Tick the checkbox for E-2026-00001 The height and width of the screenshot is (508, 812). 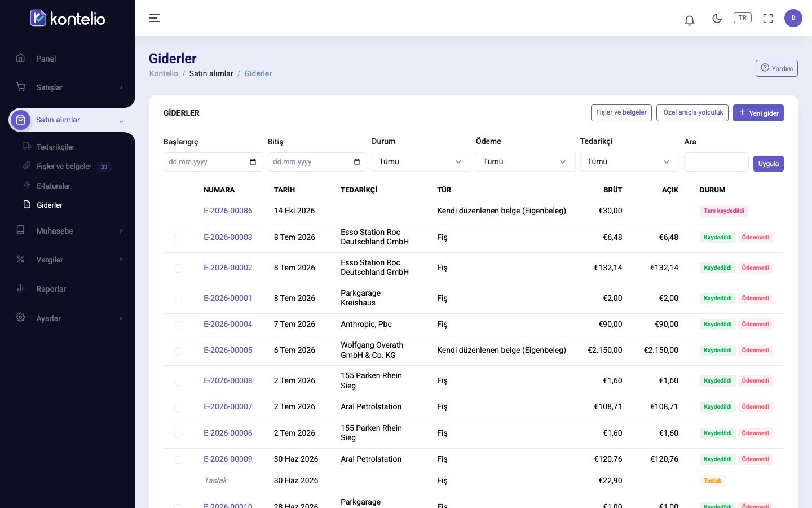178,299
